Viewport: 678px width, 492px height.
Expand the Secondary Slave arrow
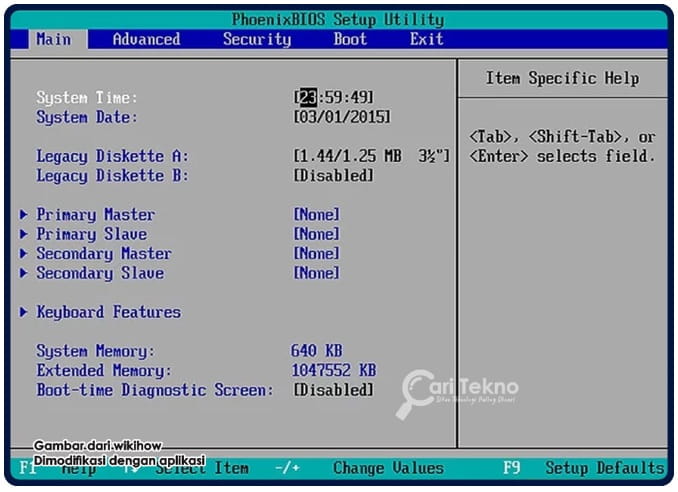point(24,273)
